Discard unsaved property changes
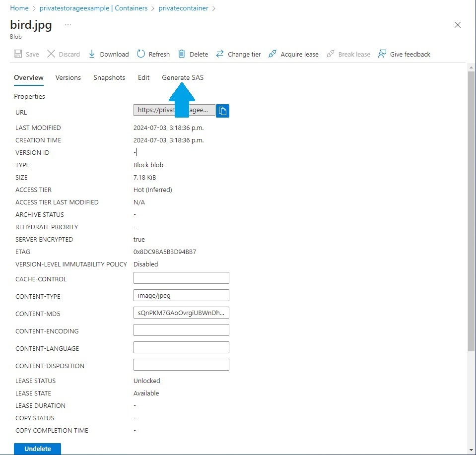Viewport: 476px width, 455px height. [x=63, y=54]
